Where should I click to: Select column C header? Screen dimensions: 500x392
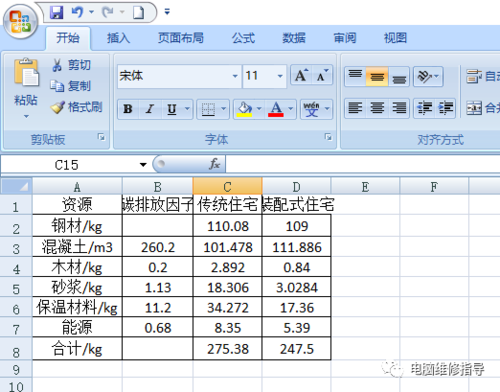tap(228, 186)
